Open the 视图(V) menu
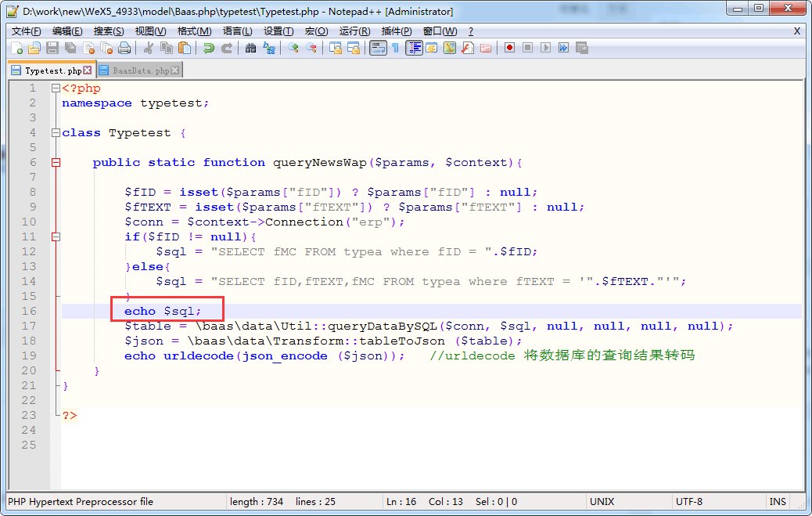The image size is (812, 516). point(151,31)
